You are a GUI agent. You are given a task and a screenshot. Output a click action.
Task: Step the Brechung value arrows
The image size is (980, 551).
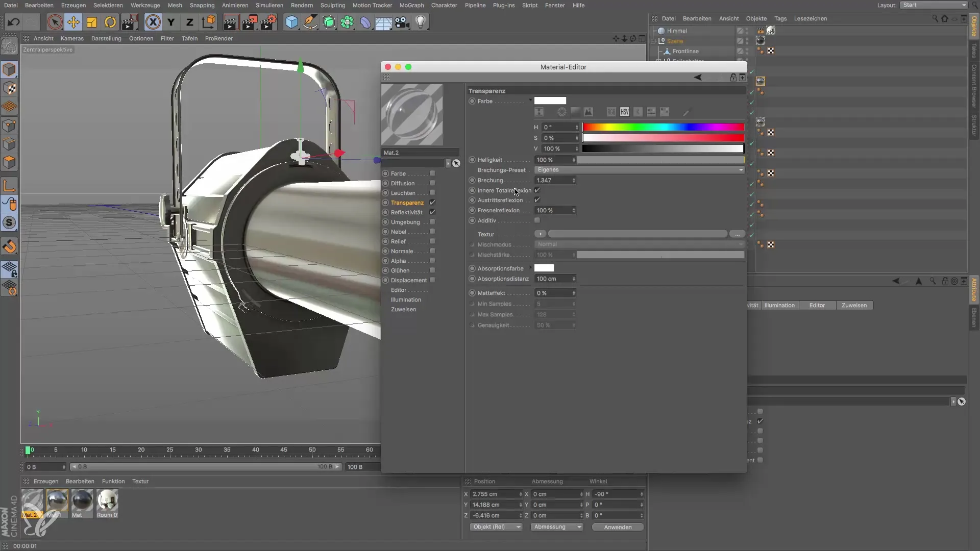(x=574, y=180)
